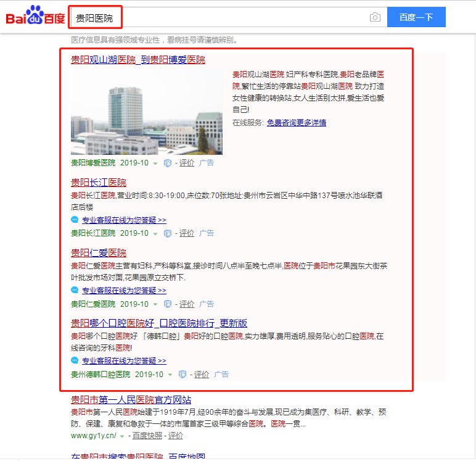The height and width of the screenshot is (461, 476).
Task: Click the shield icon in 贵阳仁爱医院 row
Action: (x=167, y=304)
